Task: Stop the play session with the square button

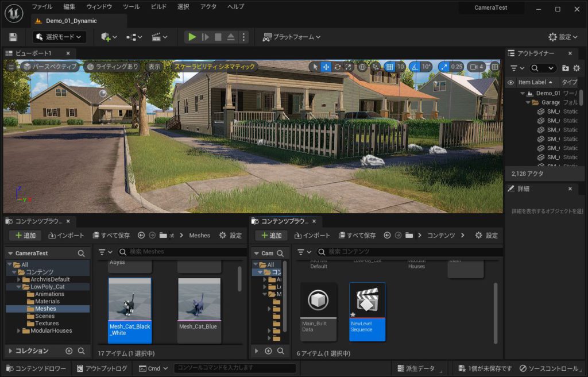Action: pyautogui.click(x=218, y=37)
